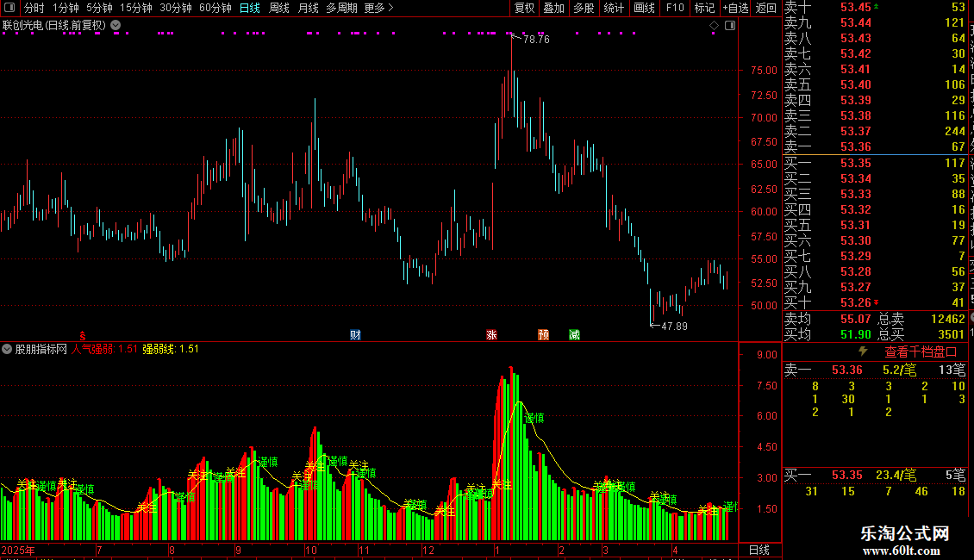This screenshot has width=974, height=560.
Task: Switch to the 分时 view
Action: pyautogui.click(x=34, y=8)
